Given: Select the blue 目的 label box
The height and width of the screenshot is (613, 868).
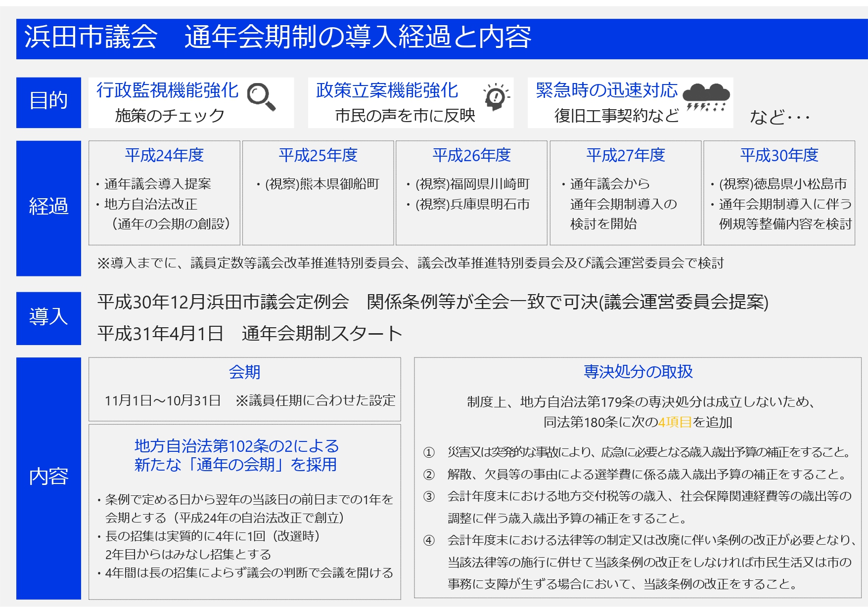Looking at the screenshot, I should tap(48, 102).
